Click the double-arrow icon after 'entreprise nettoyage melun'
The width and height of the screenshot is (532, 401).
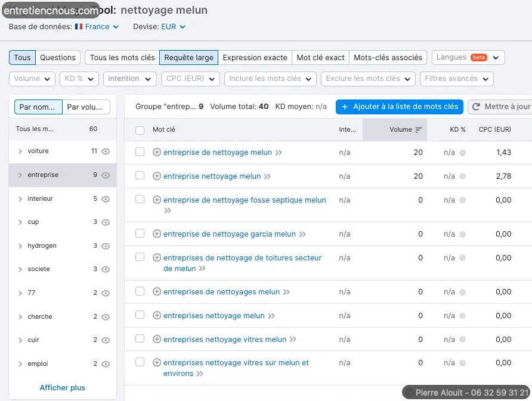(x=267, y=176)
